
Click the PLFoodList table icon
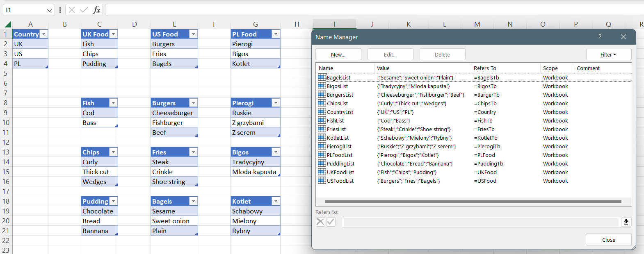pyautogui.click(x=322, y=154)
